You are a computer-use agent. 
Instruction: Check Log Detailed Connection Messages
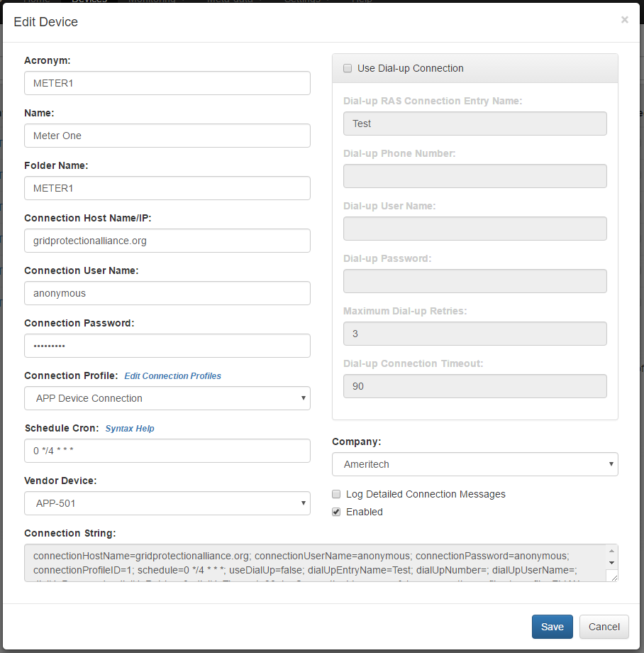[336, 494]
